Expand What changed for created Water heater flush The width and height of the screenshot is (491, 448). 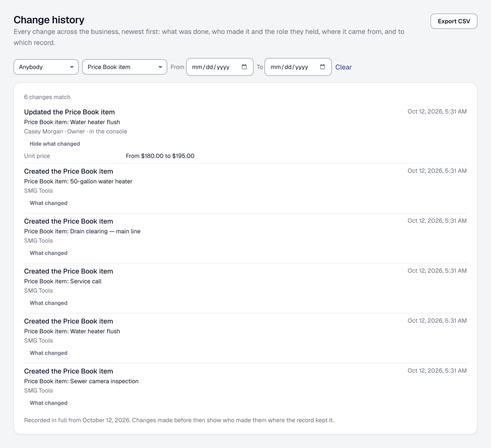48,353
